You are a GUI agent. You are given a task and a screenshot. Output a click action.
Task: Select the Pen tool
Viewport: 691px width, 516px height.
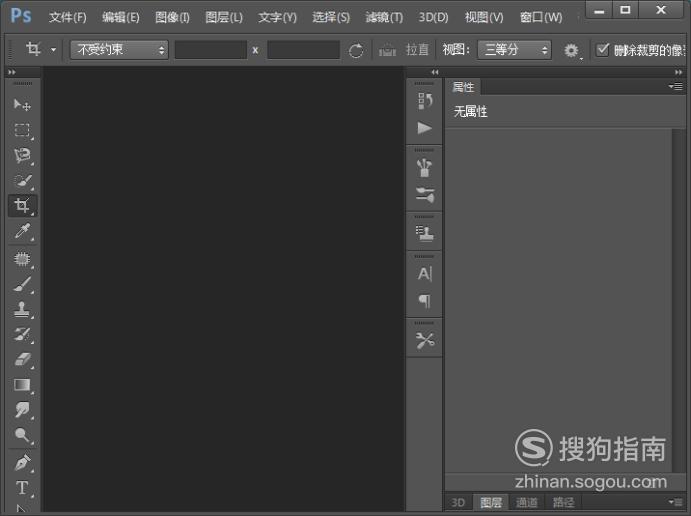point(22,463)
